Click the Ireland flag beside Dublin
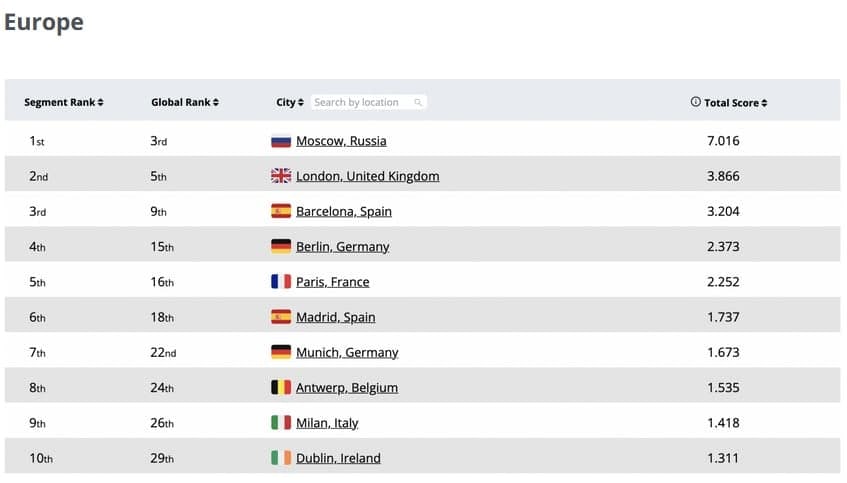Screen dimensions: 847x483 (x=281, y=458)
